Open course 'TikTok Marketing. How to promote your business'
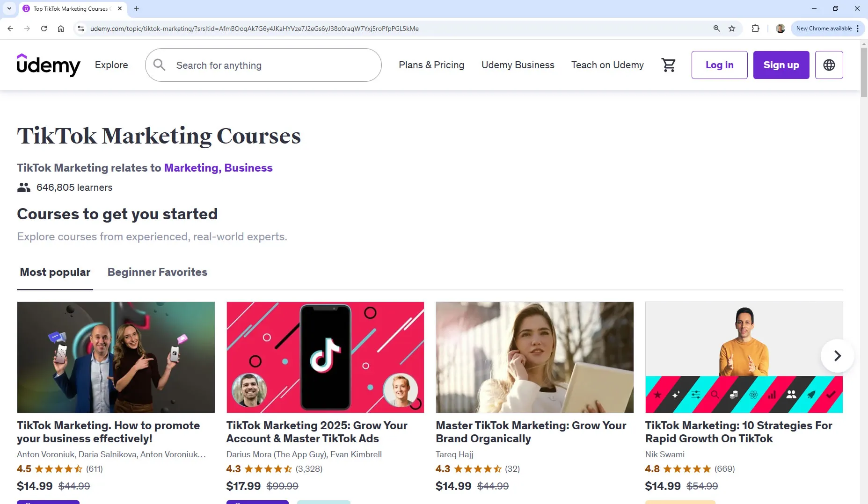The height and width of the screenshot is (504, 868). 108,432
